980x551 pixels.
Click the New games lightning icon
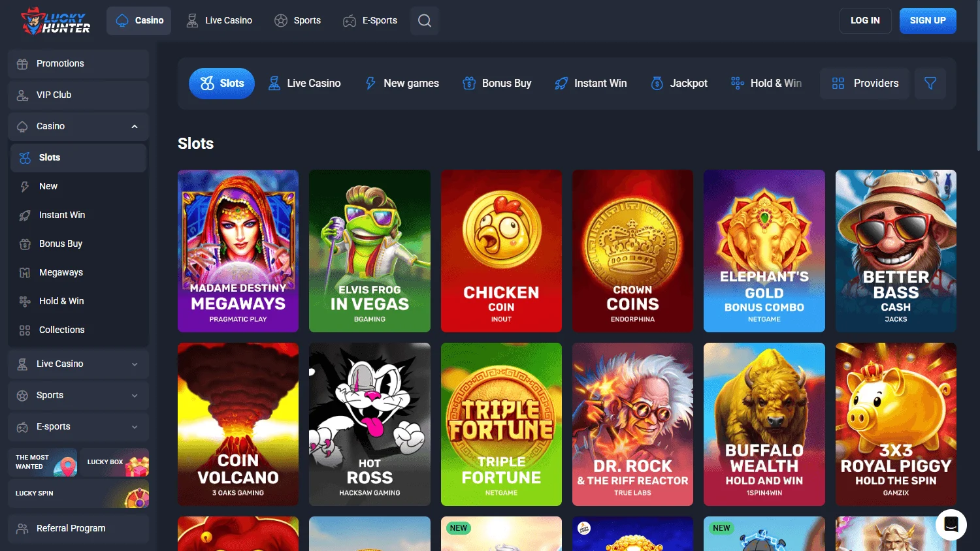[x=370, y=84]
